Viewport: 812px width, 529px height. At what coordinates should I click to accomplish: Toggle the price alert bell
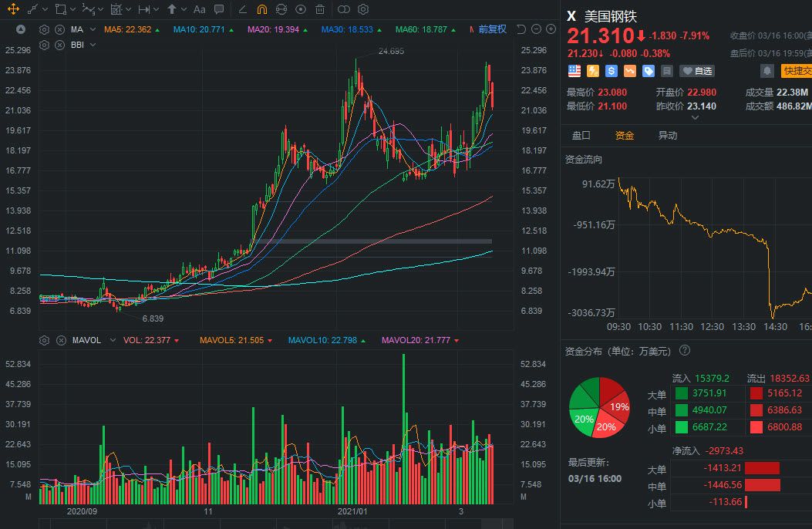pos(767,71)
